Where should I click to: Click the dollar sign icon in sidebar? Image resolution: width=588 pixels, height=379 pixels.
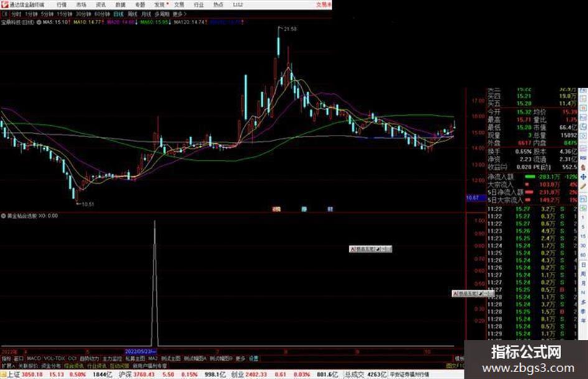click(x=583, y=167)
